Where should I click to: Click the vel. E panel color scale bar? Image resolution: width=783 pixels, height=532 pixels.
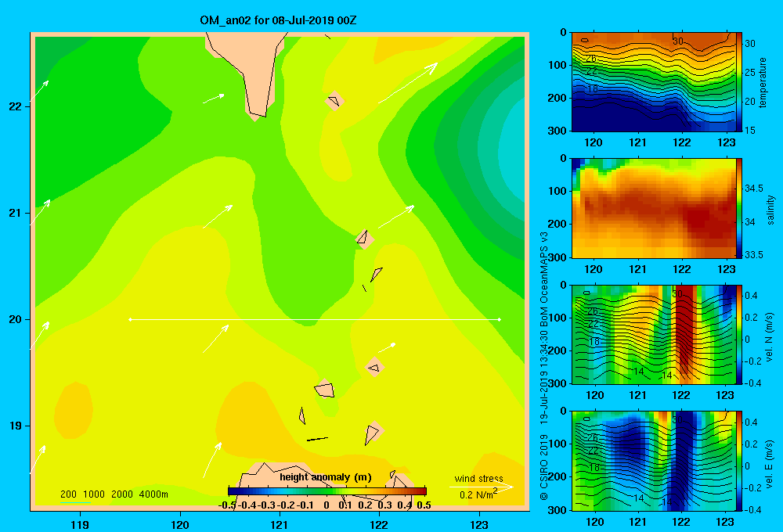[x=739, y=461]
